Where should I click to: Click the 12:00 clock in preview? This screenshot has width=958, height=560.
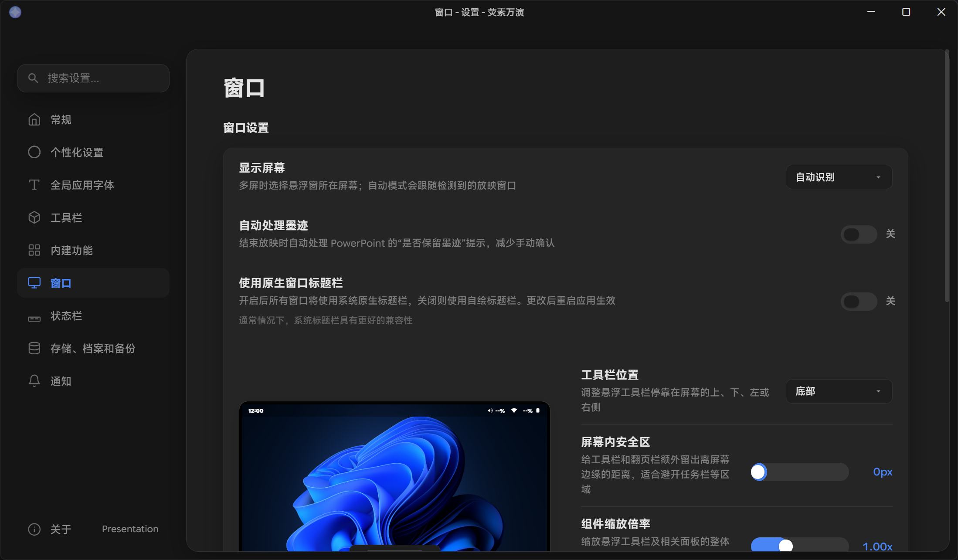pyautogui.click(x=256, y=411)
